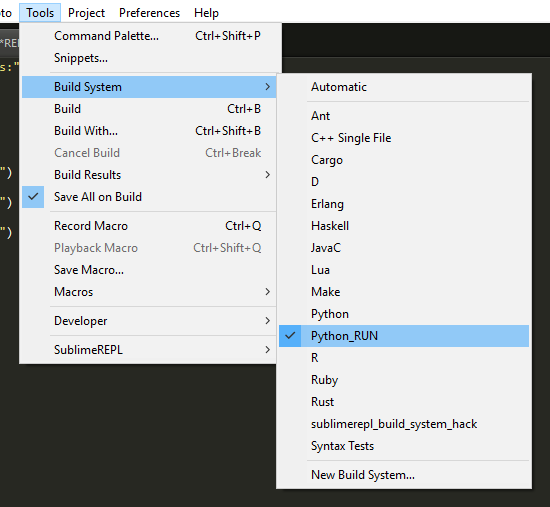Image resolution: width=550 pixels, height=507 pixels.
Task: Pick Haskell build system
Action: click(404, 226)
